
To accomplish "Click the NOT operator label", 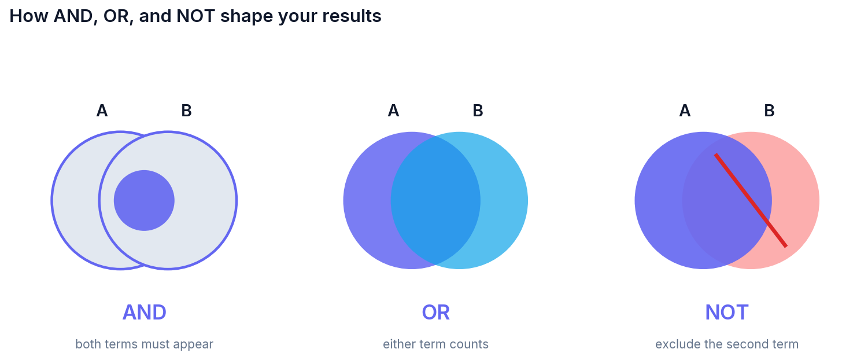I will tap(727, 313).
